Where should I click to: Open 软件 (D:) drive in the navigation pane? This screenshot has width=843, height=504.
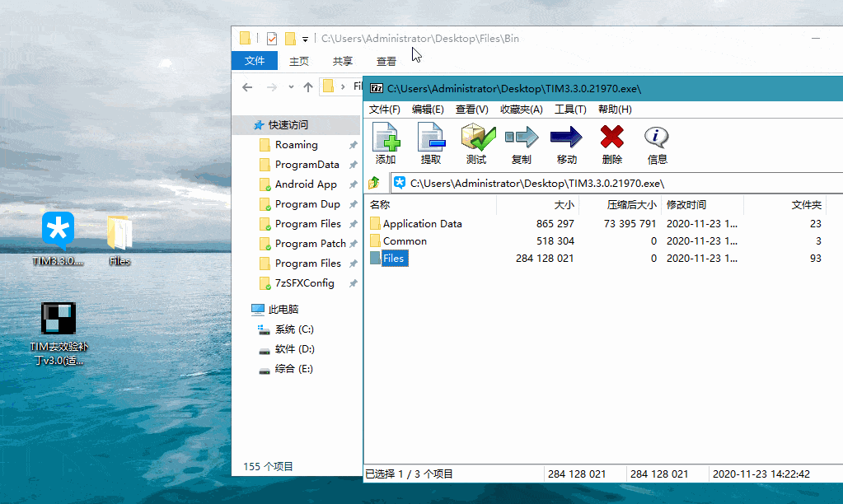click(x=295, y=349)
